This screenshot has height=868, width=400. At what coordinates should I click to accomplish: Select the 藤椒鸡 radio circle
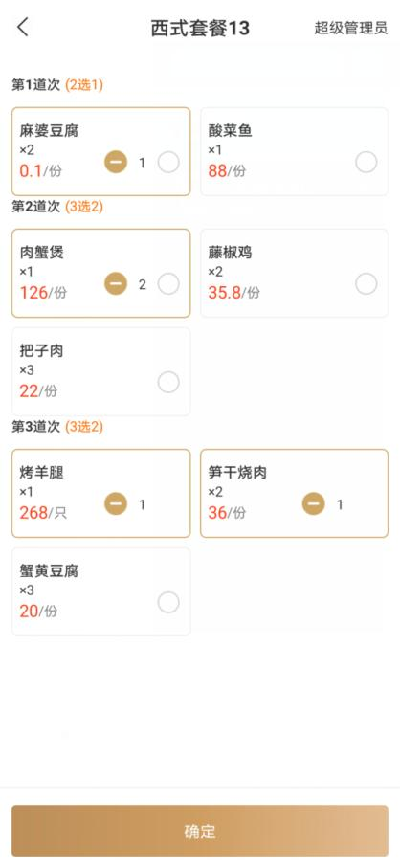tap(367, 284)
